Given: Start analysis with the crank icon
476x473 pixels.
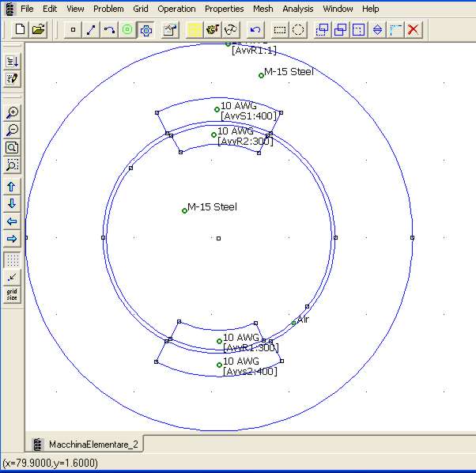Looking at the screenshot, I should click(212, 30).
